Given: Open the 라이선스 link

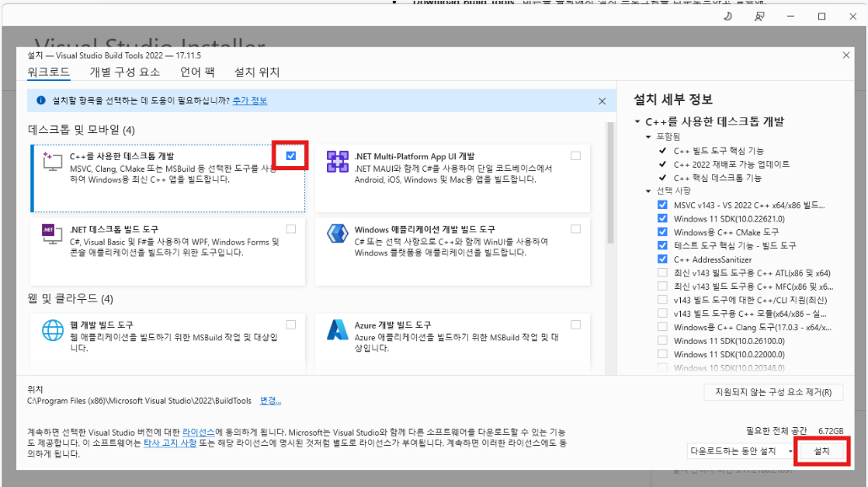Looking at the screenshot, I should tap(198, 431).
